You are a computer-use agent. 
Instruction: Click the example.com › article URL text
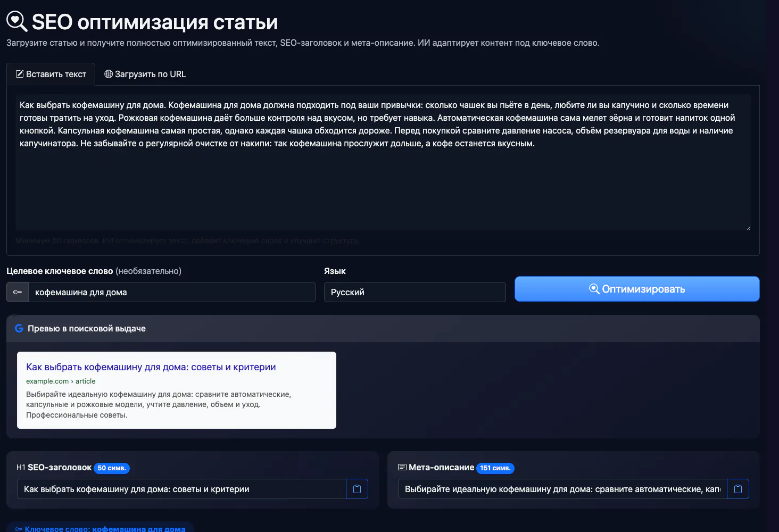tap(61, 381)
